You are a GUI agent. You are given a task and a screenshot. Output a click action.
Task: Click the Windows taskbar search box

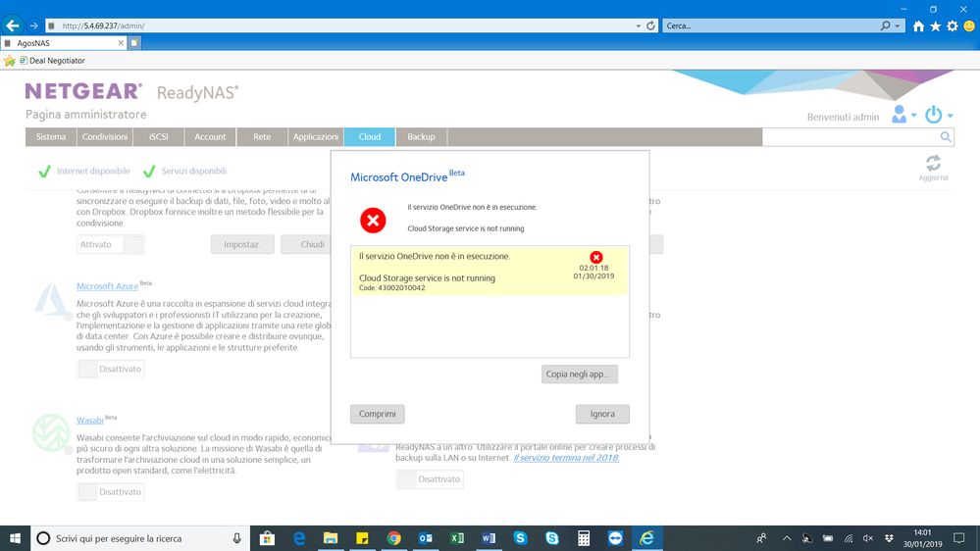click(x=140, y=538)
